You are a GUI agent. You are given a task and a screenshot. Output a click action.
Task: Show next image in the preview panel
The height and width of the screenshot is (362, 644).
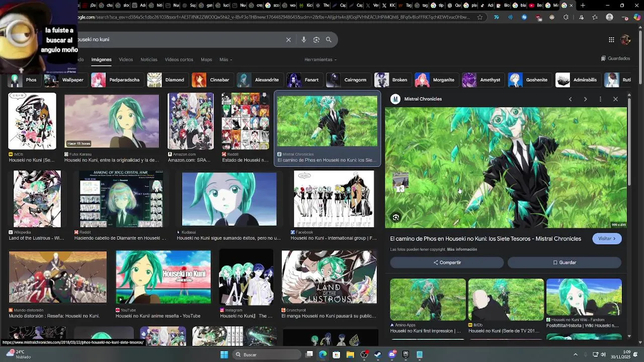point(585,99)
